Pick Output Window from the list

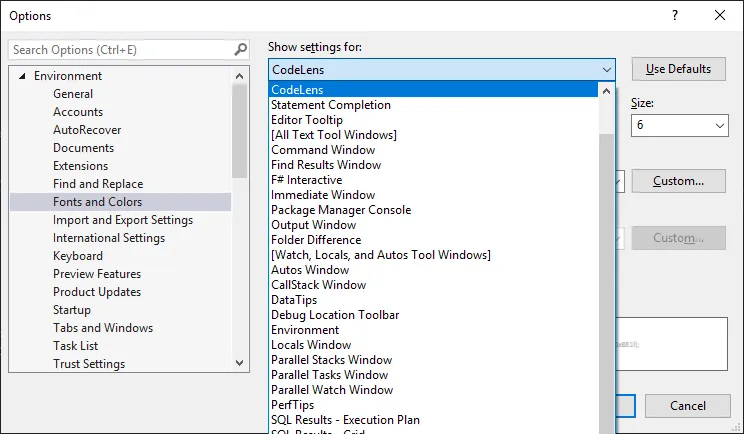click(x=433, y=225)
